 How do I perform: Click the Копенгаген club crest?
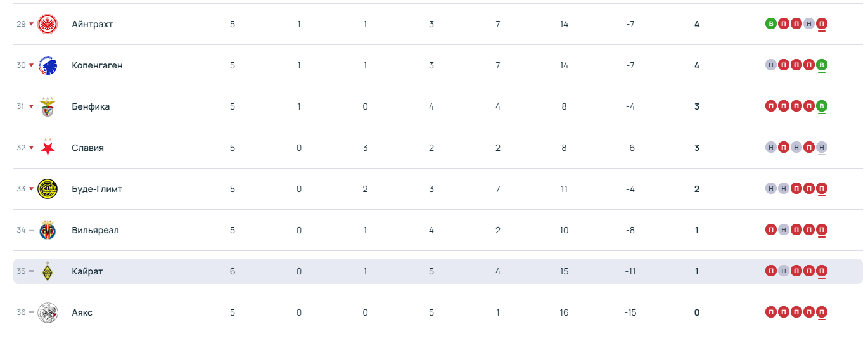point(48,65)
